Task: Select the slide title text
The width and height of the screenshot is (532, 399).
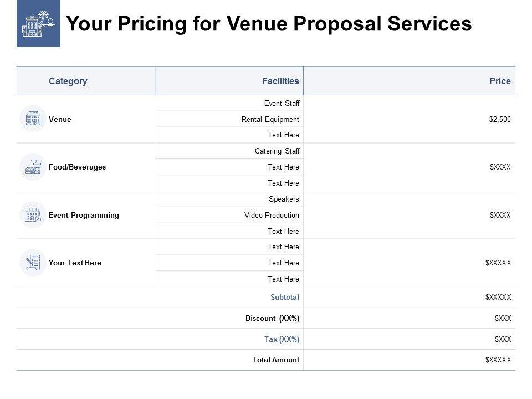Action: [x=269, y=24]
